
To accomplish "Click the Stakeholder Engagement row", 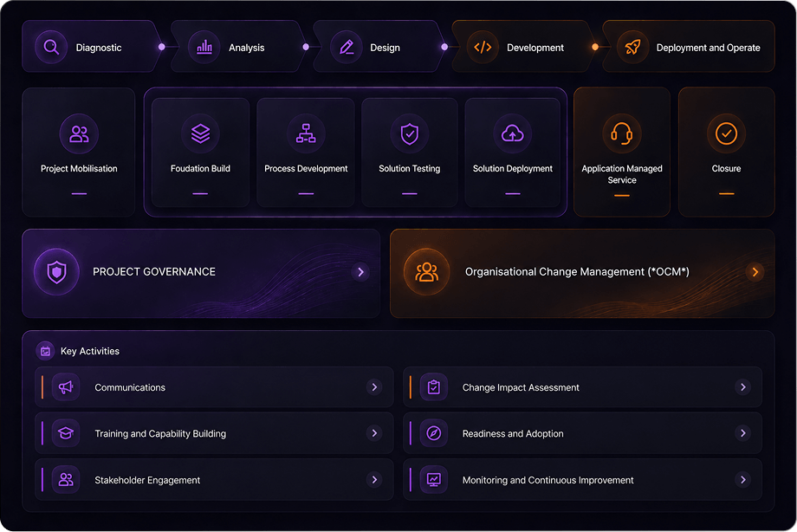I will 214,480.
